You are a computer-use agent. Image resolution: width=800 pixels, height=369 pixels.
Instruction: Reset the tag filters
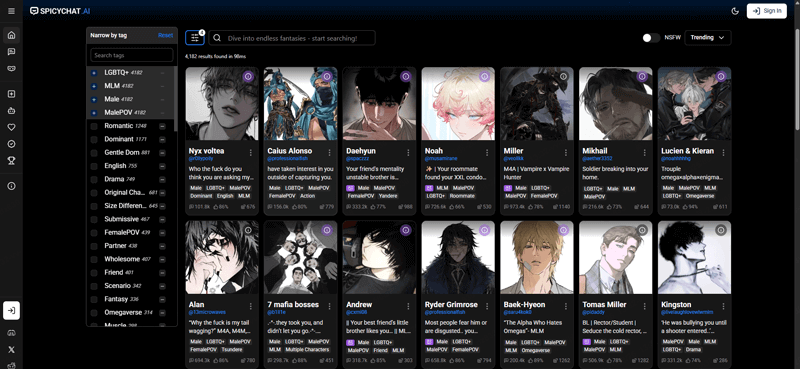pyautogui.click(x=165, y=35)
